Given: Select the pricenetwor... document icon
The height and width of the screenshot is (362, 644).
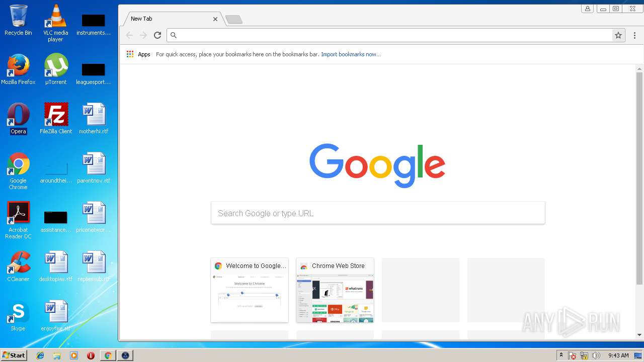Looking at the screenshot, I should [94, 217].
